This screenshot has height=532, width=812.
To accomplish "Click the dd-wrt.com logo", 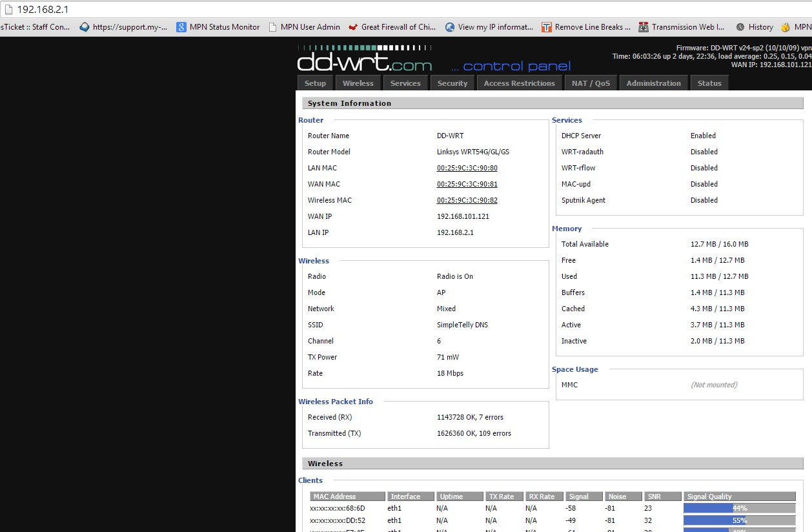I will coord(365,59).
